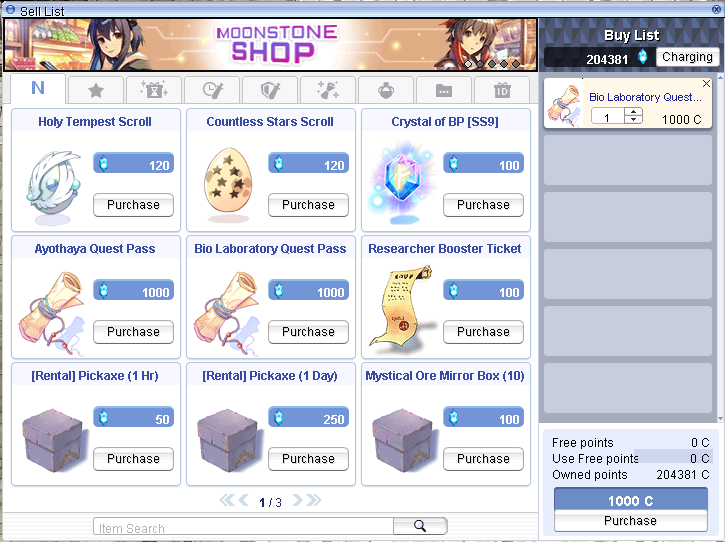Open the star favorites category tab

96,90
